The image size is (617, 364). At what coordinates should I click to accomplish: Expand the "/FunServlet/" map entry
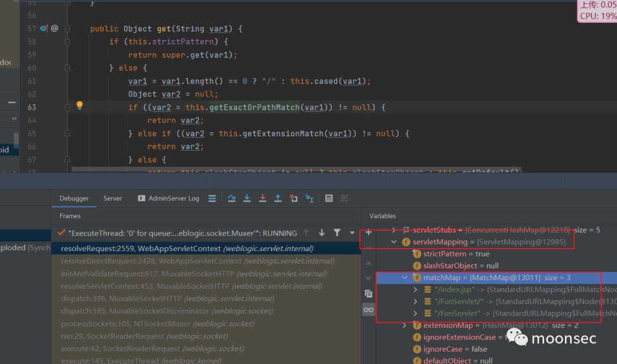(415, 301)
